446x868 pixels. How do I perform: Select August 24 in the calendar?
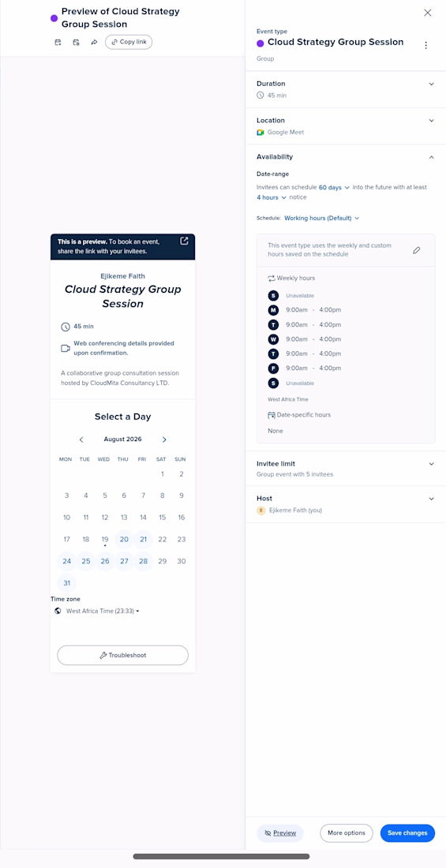(x=66, y=561)
